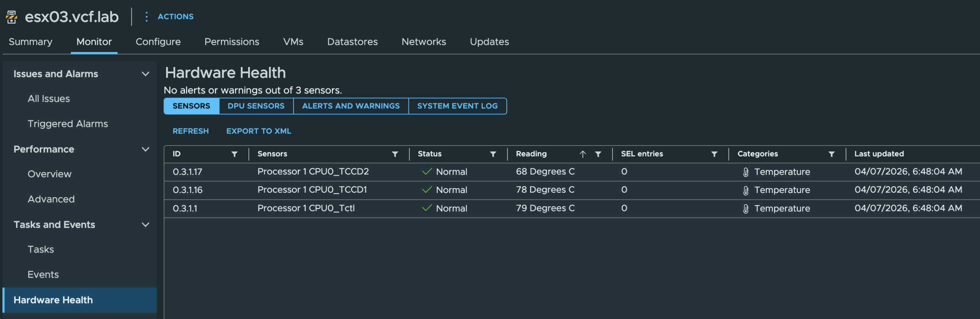Filter the SEL entries column
980x319 pixels.
click(x=714, y=154)
